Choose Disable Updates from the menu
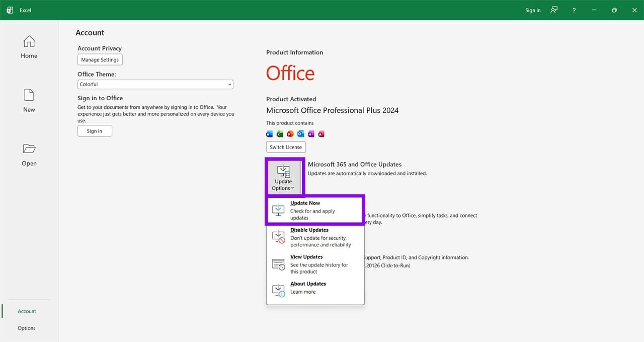The image size is (644, 342). [315, 237]
